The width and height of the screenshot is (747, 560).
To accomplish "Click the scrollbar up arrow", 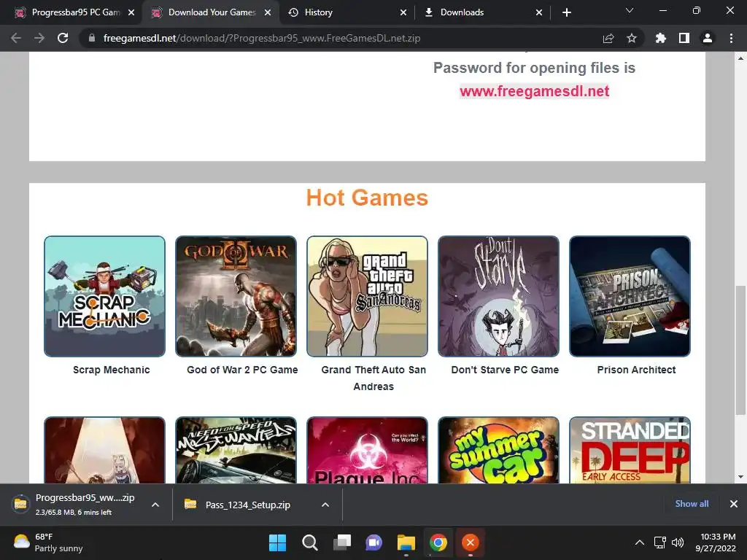I will coord(740,58).
